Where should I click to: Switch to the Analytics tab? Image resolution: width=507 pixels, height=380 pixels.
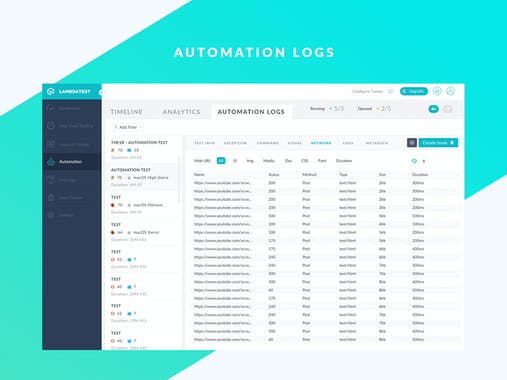point(181,112)
